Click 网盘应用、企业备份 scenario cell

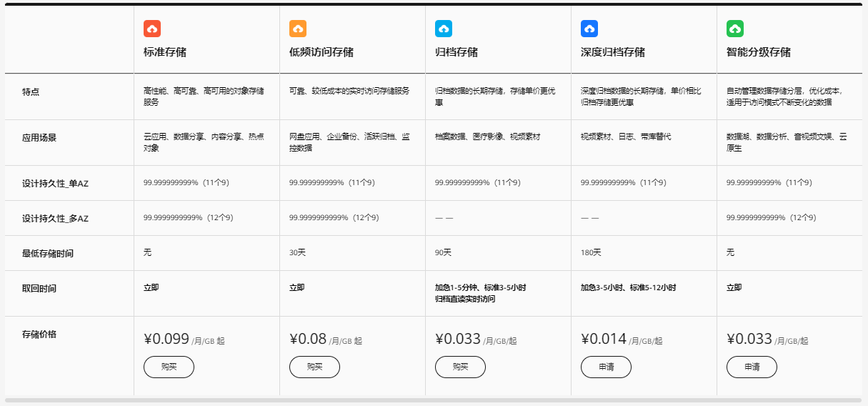[349, 142]
